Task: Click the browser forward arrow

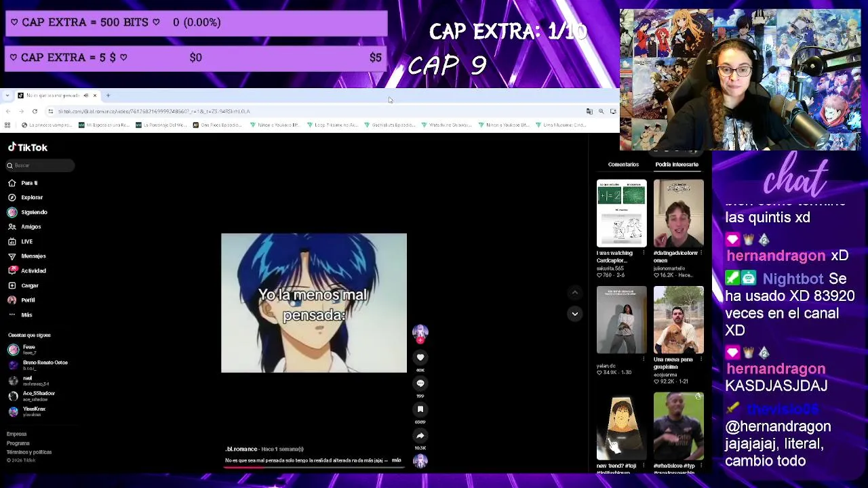Action: (21, 111)
